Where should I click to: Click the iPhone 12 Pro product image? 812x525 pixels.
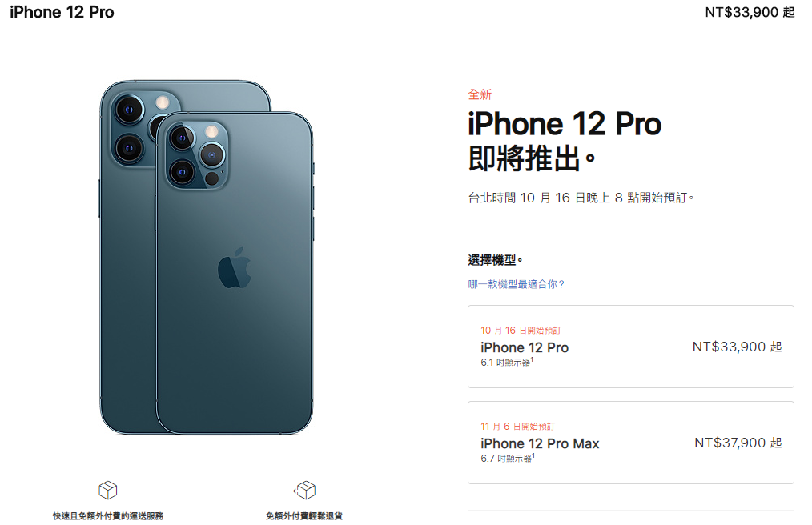point(207,258)
